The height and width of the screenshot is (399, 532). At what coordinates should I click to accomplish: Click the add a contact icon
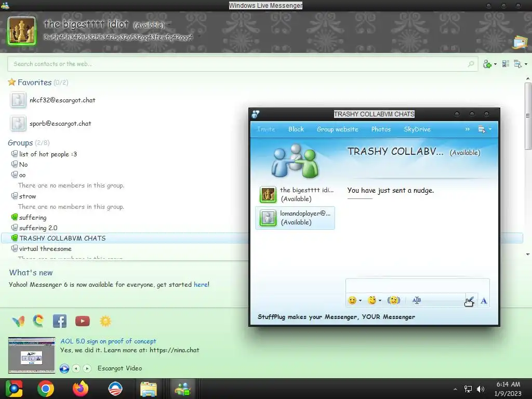pyautogui.click(x=487, y=64)
